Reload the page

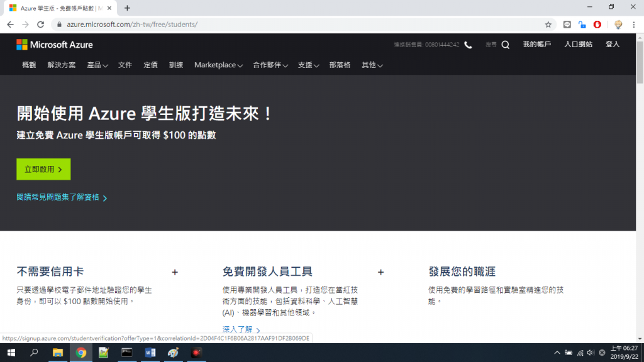pos(40,25)
